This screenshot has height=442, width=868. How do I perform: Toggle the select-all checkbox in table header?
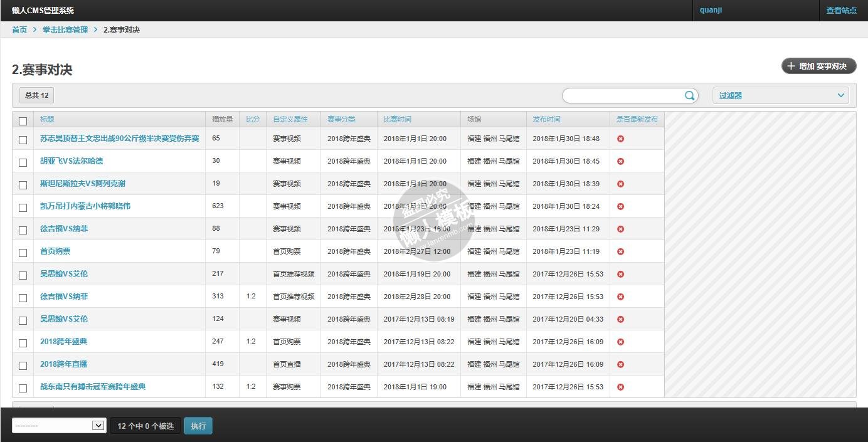coord(23,121)
